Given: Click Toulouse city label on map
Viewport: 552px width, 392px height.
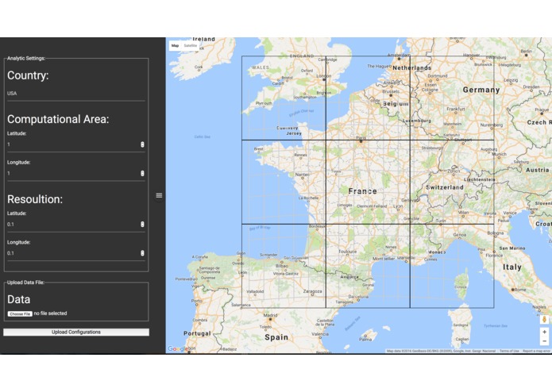Looking at the screenshot, I should (x=347, y=252).
